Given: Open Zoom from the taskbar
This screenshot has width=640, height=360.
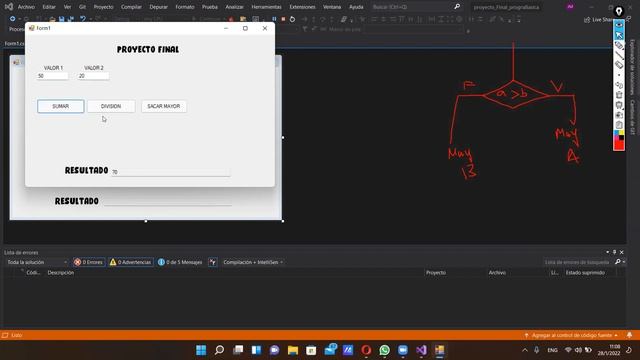Looking at the screenshot, I should point(403,350).
